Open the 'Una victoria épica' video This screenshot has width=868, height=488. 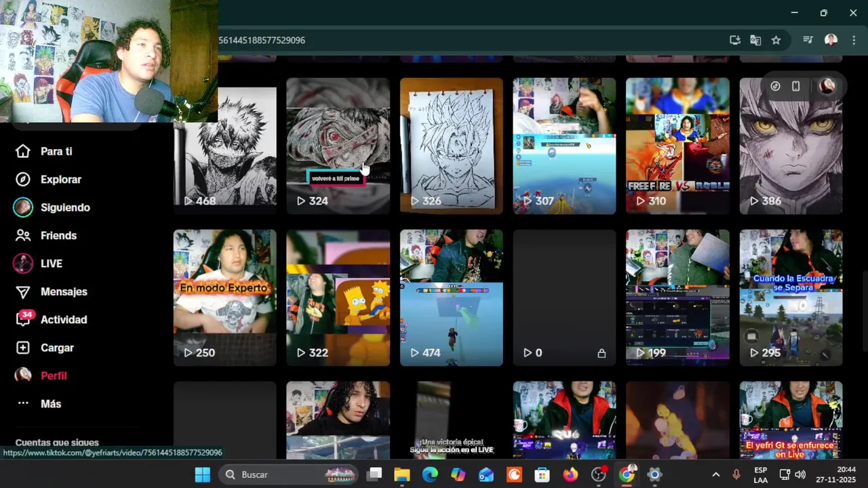452,420
